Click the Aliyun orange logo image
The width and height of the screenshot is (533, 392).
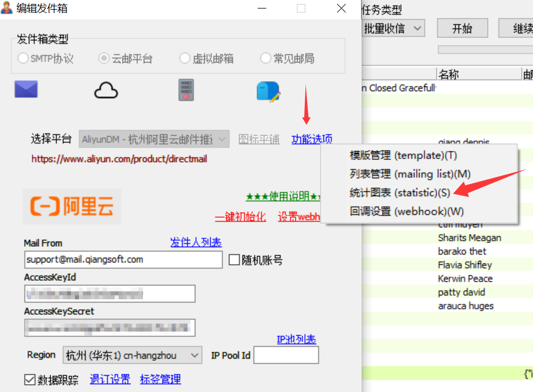click(72, 206)
